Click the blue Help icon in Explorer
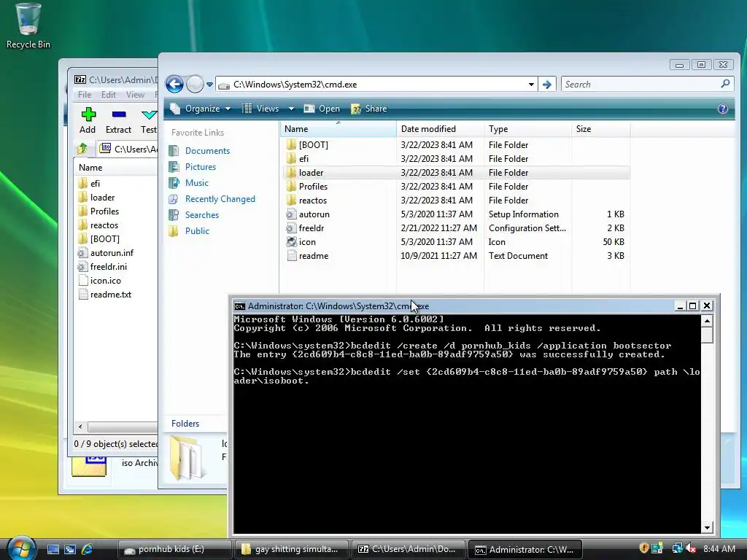The width and height of the screenshot is (747, 560). point(723,109)
